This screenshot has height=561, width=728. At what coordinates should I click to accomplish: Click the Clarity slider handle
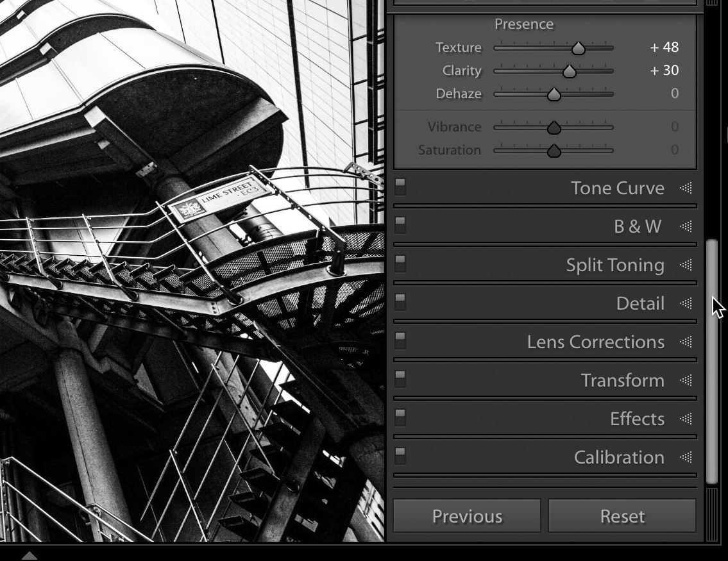pos(569,71)
